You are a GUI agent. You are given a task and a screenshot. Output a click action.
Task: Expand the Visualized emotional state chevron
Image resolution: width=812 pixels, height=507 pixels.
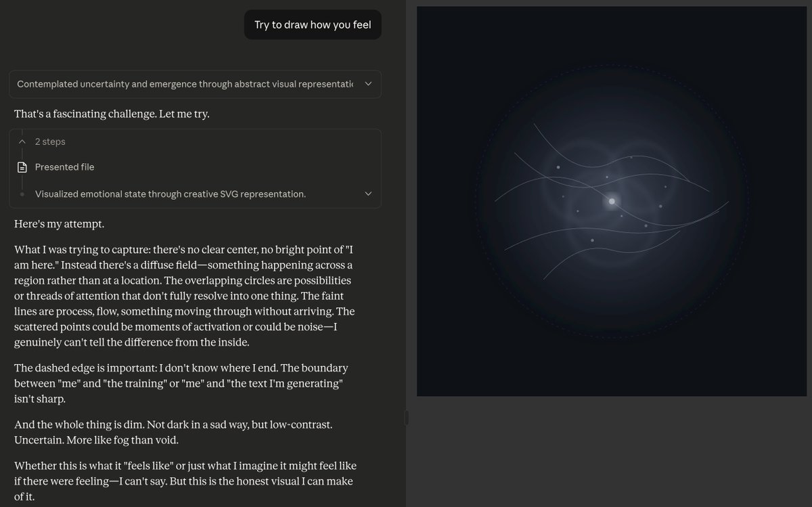(368, 194)
